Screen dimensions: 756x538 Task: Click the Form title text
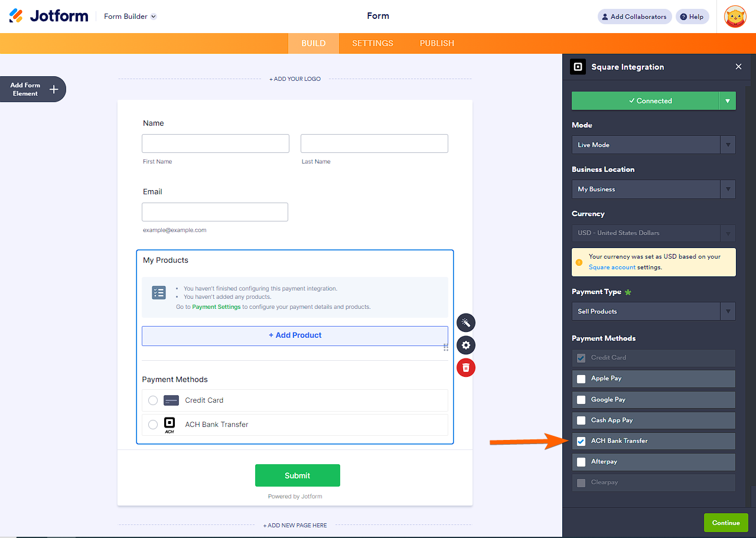378,16
